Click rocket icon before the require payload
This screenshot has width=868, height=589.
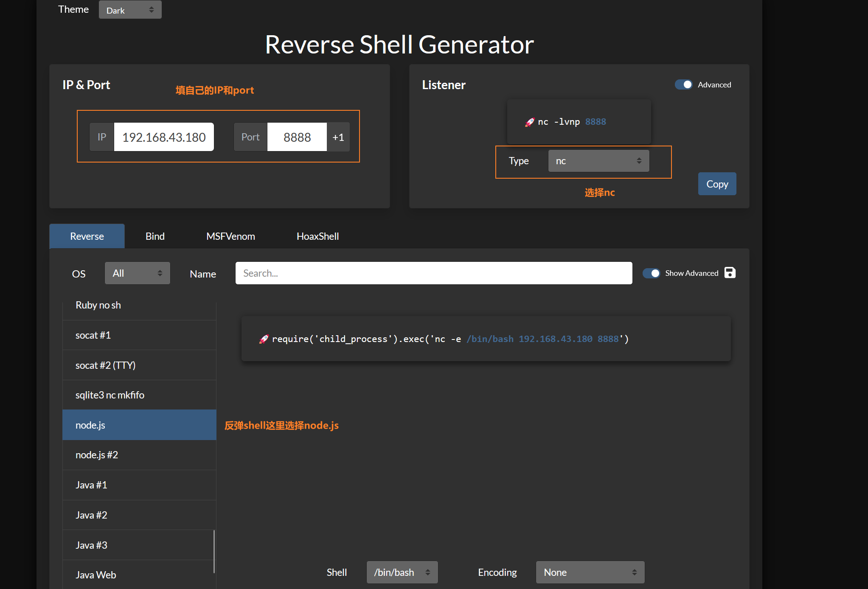tap(264, 339)
